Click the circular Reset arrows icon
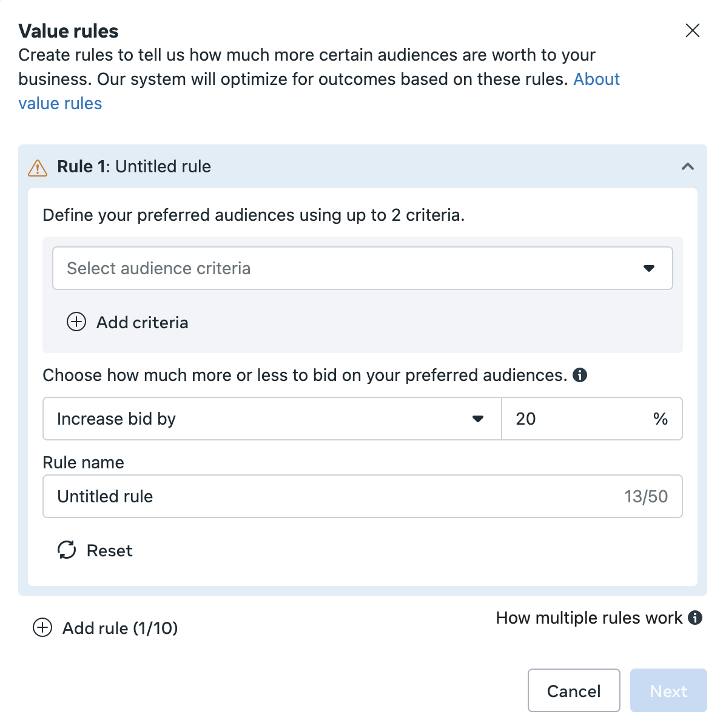Viewport: 723px width, 728px height. [x=67, y=550]
